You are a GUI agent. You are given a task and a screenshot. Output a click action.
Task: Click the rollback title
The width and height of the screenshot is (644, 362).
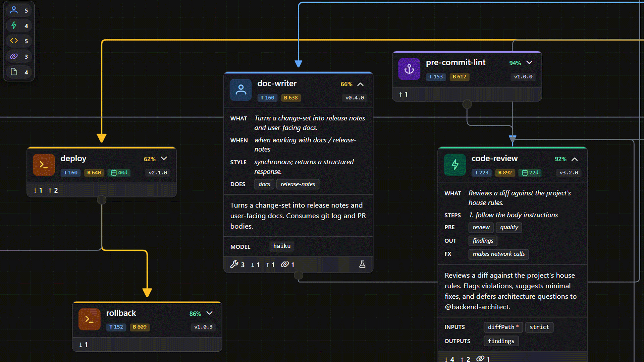coord(121,313)
